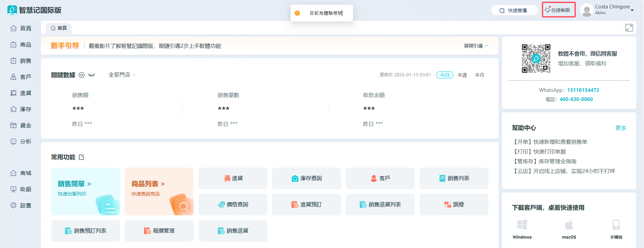Click the edit icon beside 常用功能
644x248 pixels.
point(81,157)
